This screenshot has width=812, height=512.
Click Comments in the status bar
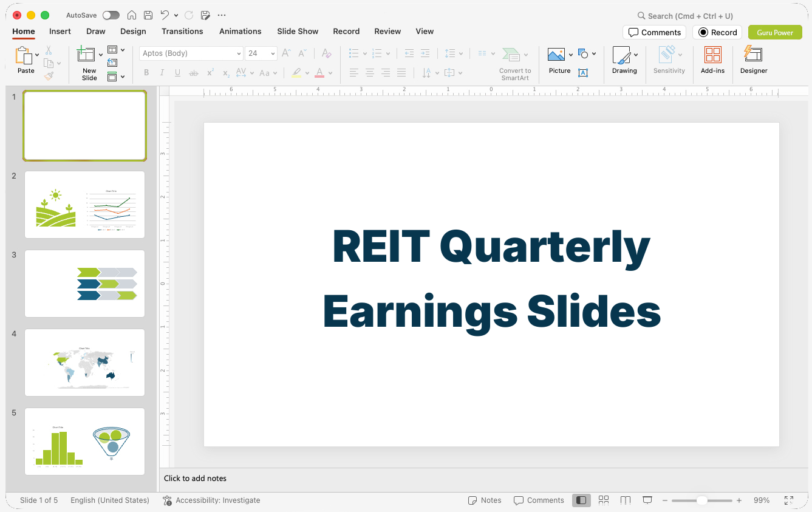pyautogui.click(x=539, y=500)
